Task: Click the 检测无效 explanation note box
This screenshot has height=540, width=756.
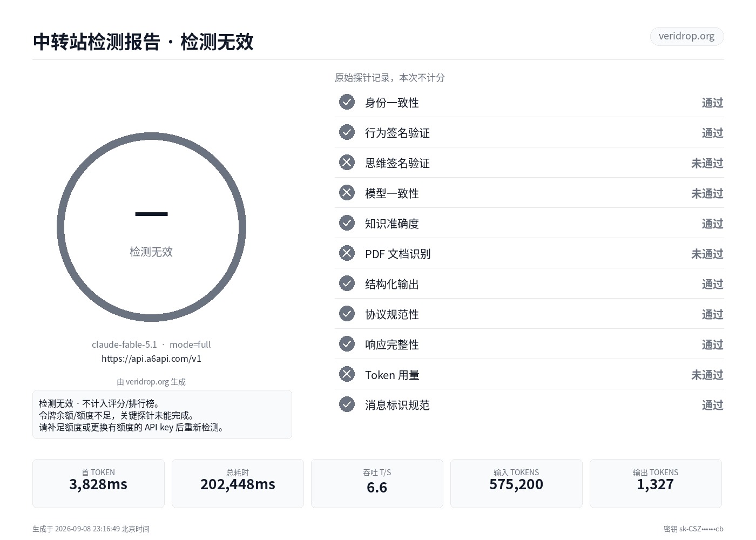Action: tap(162, 415)
